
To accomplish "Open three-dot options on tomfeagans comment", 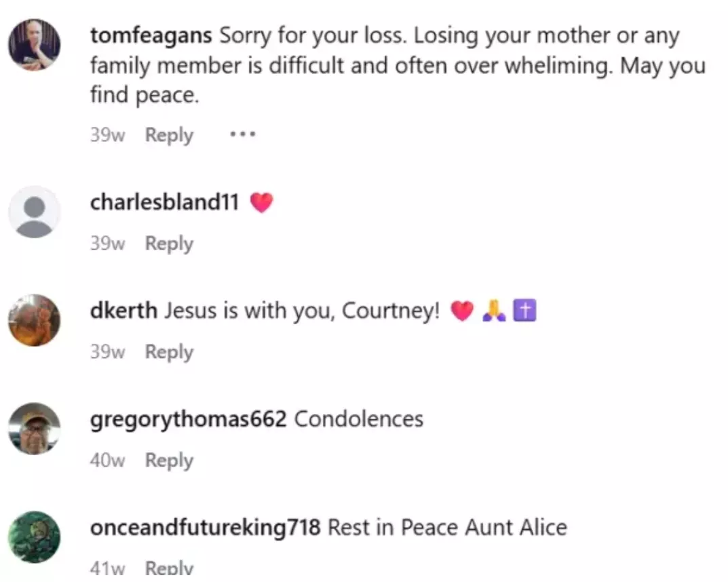I will 242,134.
